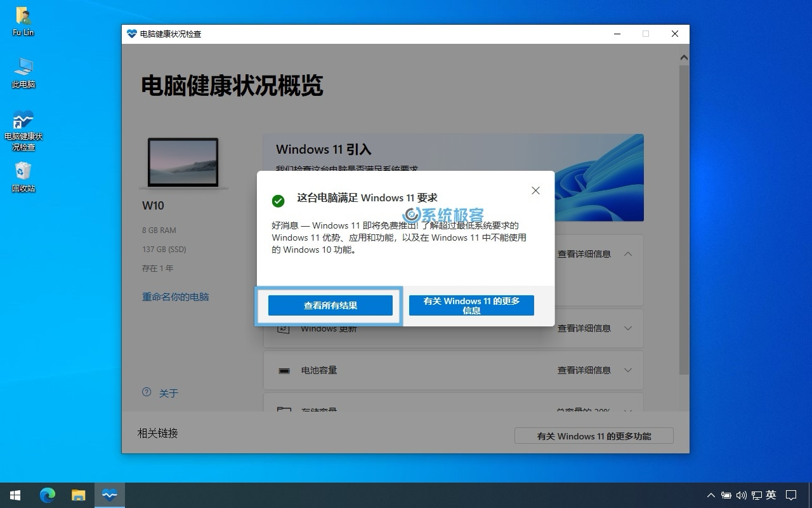Screen dimensions: 812x508
Task: Click the battery icon beside 电池容量
Action: coord(284,371)
